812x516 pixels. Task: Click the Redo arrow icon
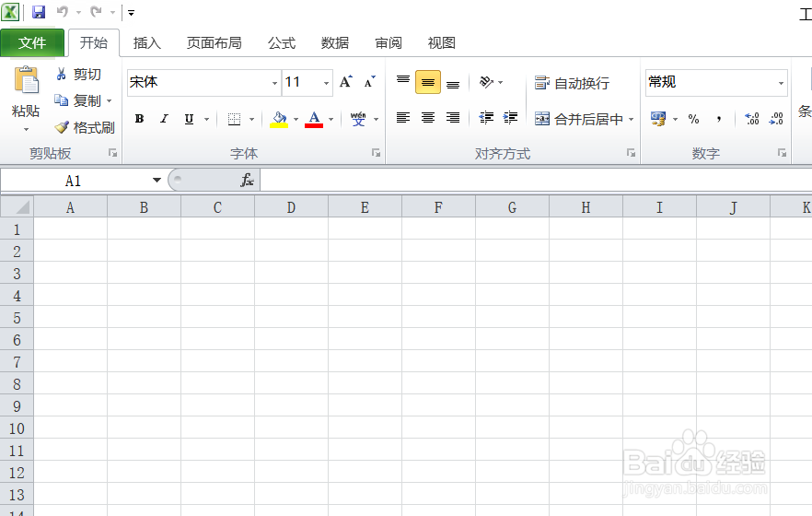tap(96, 11)
